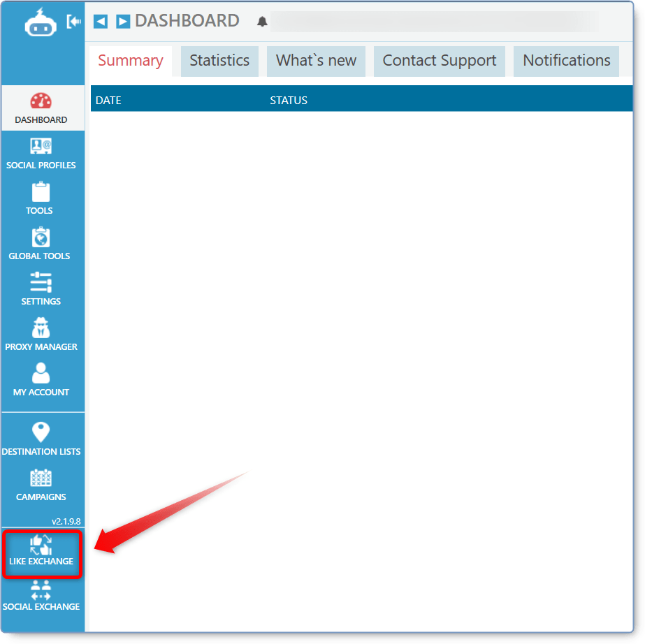
Task: Navigate back with the left arrow
Action: [100, 21]
